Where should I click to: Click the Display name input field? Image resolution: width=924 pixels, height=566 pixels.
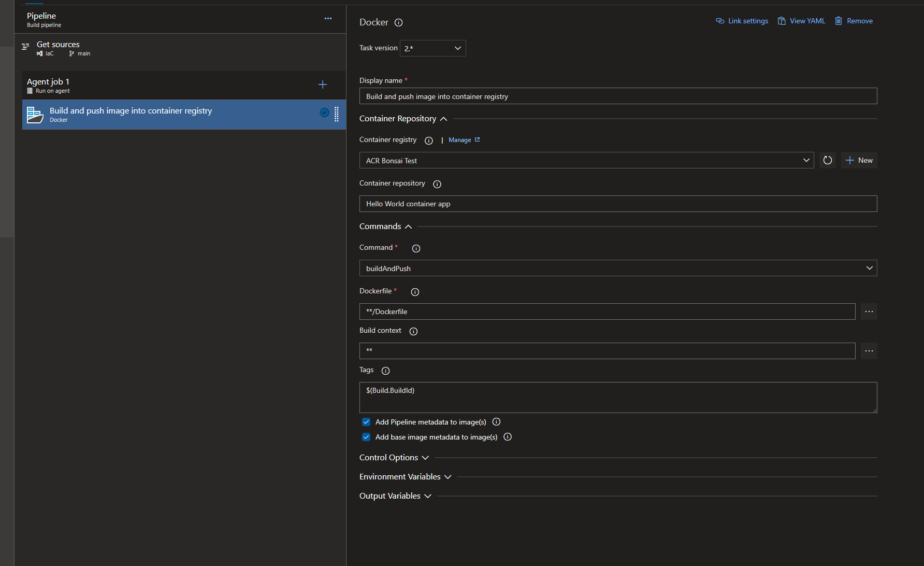click(x=618, y=96)
